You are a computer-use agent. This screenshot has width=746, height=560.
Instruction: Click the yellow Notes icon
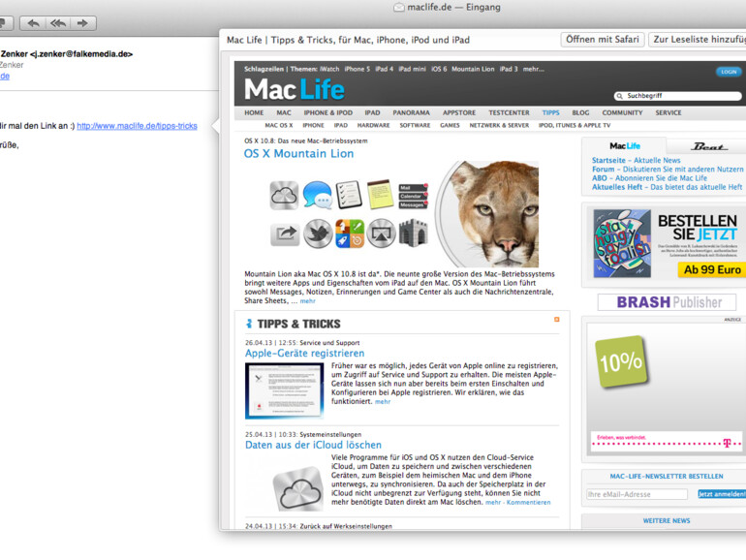[x=381, y=194]
